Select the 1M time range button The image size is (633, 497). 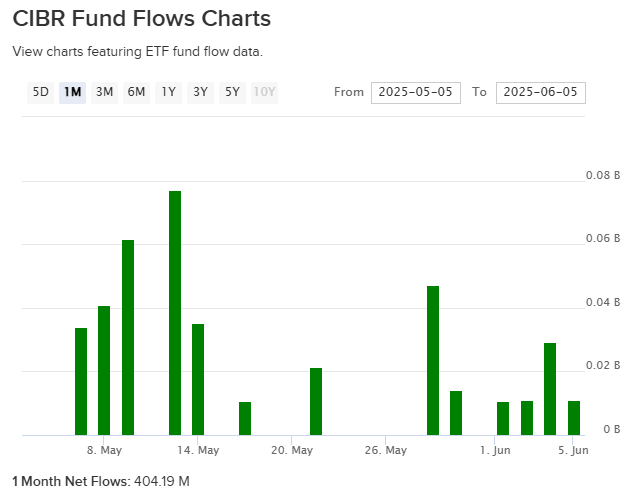pos(72,92)
